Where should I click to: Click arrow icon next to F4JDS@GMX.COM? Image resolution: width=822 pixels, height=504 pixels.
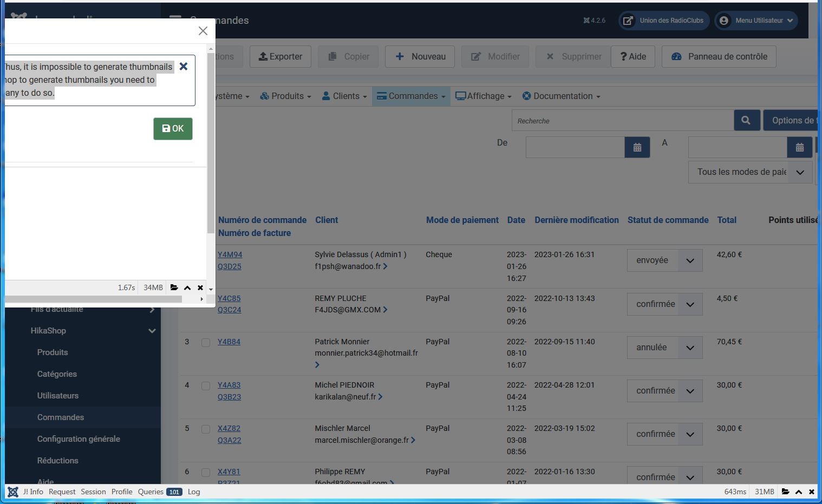click(385, 310)
